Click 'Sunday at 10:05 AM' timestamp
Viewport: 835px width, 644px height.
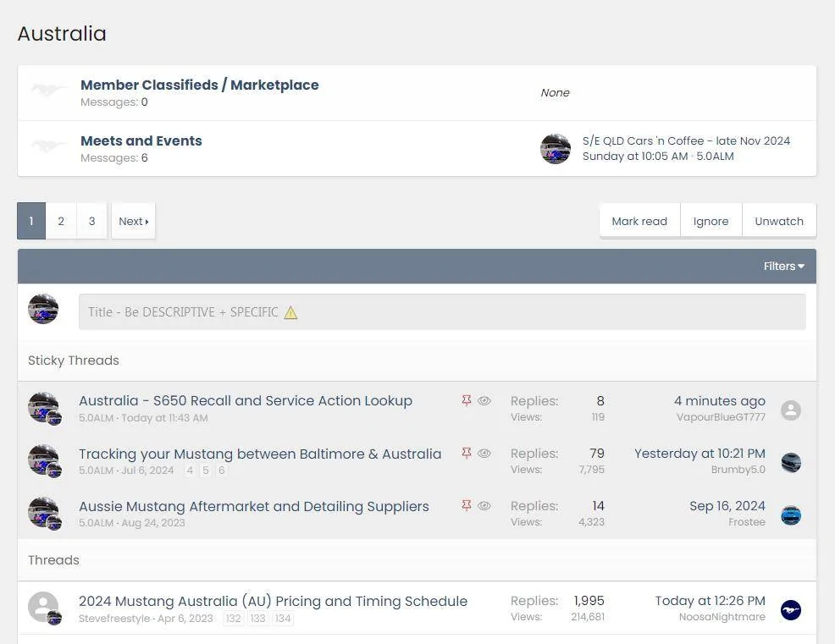point(635,157)
